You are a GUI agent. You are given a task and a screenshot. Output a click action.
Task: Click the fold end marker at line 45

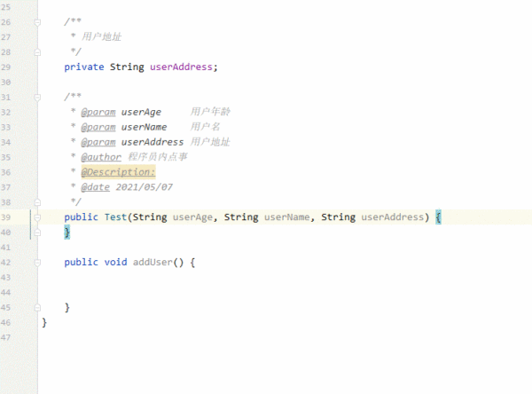(37, 307)
